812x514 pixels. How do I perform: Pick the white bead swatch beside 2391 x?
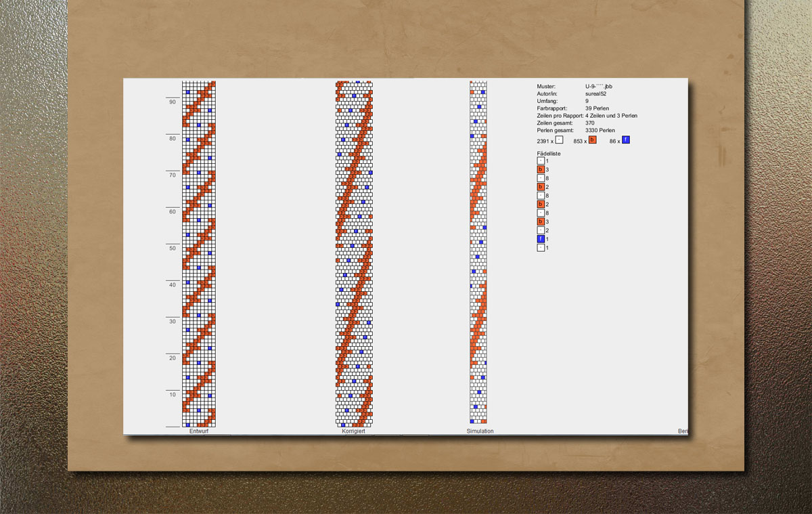[559, 140]
